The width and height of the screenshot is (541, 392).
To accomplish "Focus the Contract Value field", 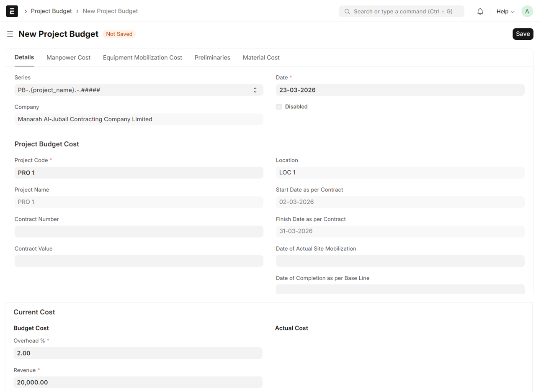I will tap(139, 261).
